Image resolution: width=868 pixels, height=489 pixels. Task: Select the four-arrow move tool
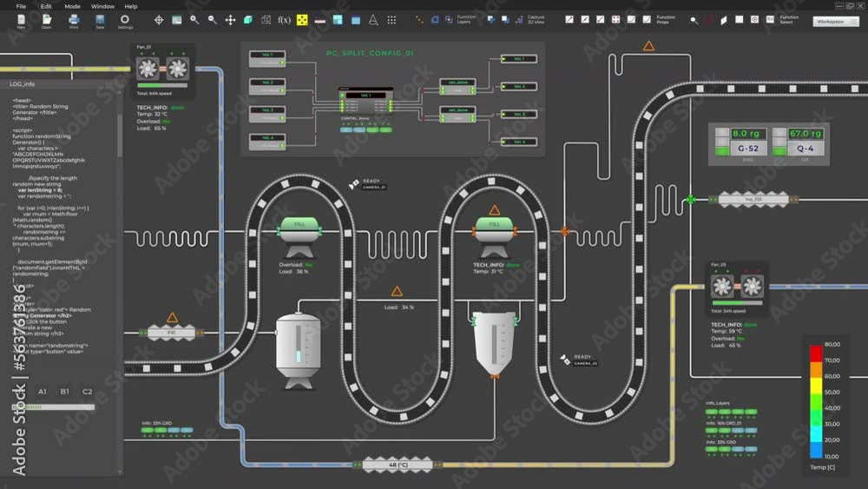(230, 20)
